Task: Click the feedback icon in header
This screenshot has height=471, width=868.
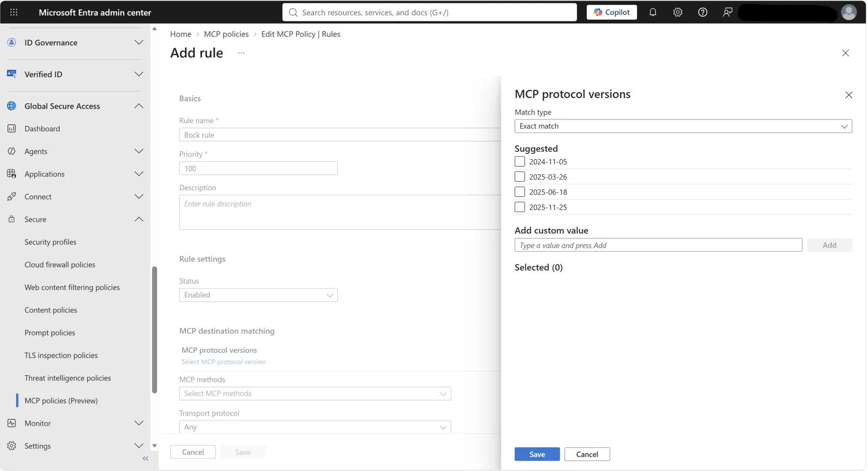Action: pyautogui.click(x=727, y=12)
